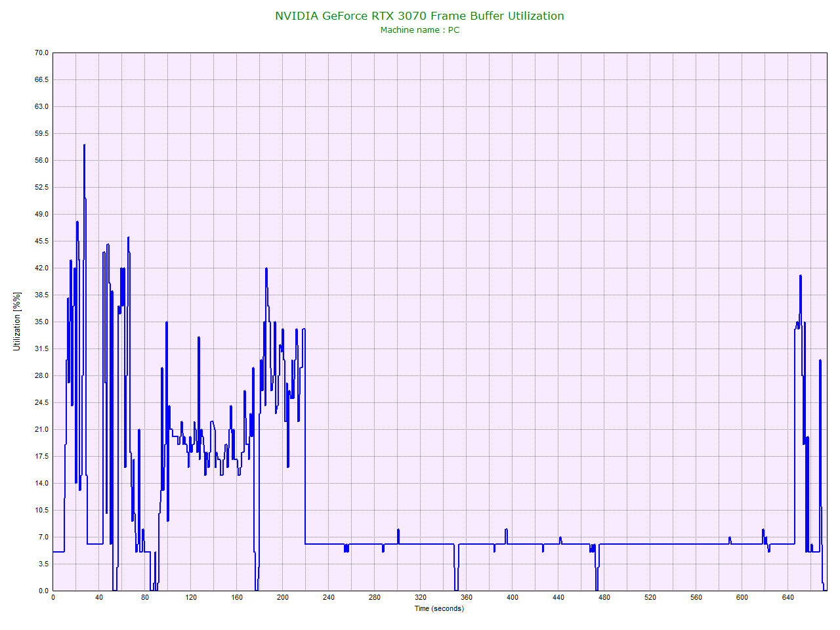This screenshot has height=630, width=840.
Task: Select the 45.5 y-axis value
Action: [x=41, y=241]
